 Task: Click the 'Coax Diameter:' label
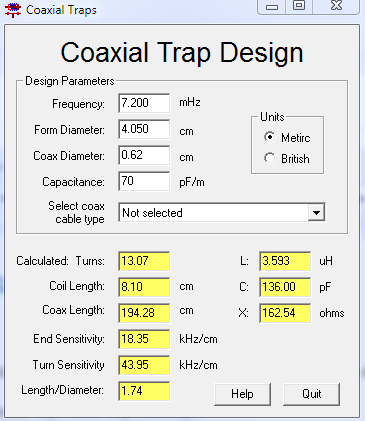point(69,156)
